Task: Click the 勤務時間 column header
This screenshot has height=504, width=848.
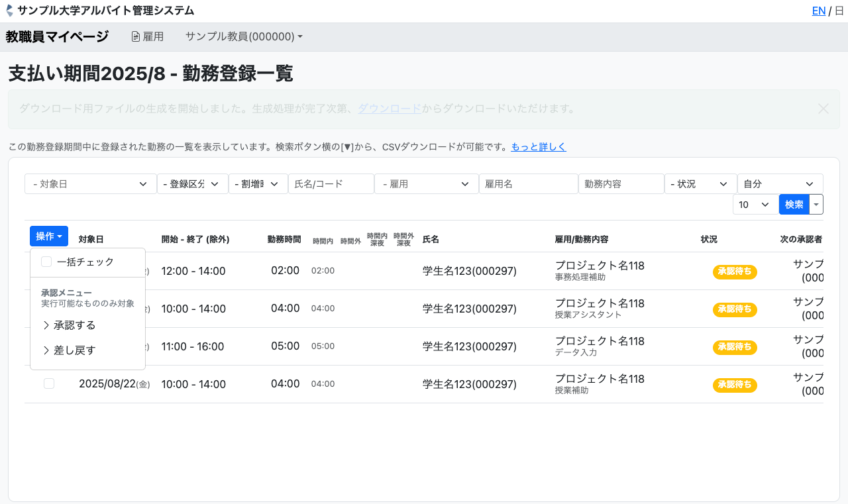Action: click(284, 239)
